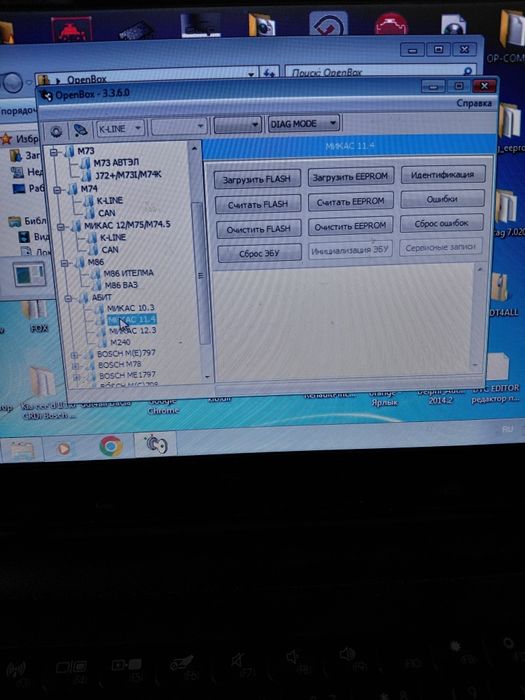Click the tree panel scroll-down arrow
This screenshot has height=700, width=525.
(207, 376)
